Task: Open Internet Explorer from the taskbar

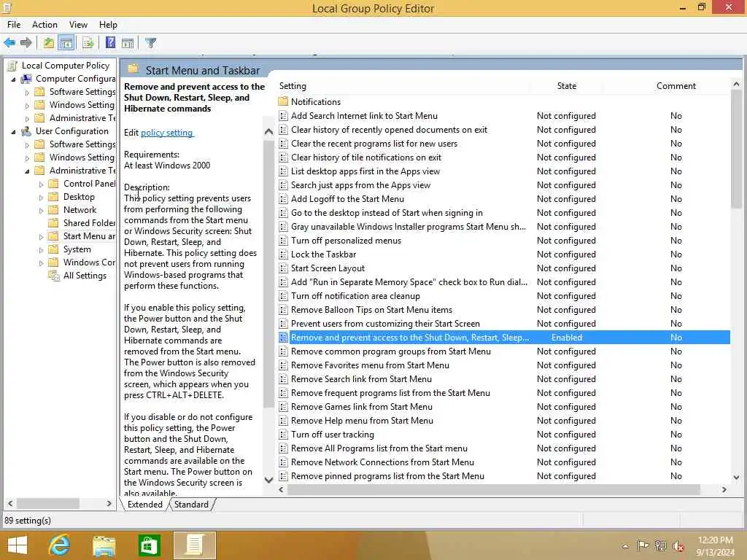Action: click(60, 545)
